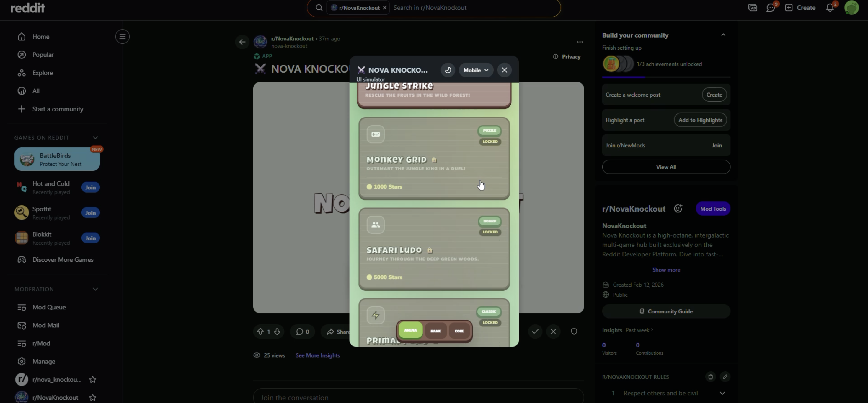The width and height of the screenshot is (868, 403).
Task: Open See More Insights link
Action: tap(317, 355)
